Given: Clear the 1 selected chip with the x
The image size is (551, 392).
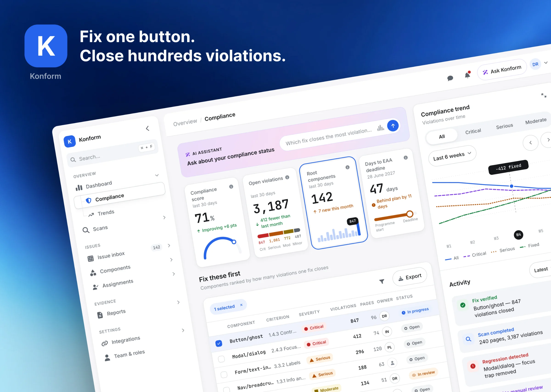Looking at the screenshot, I should [241, 305].
